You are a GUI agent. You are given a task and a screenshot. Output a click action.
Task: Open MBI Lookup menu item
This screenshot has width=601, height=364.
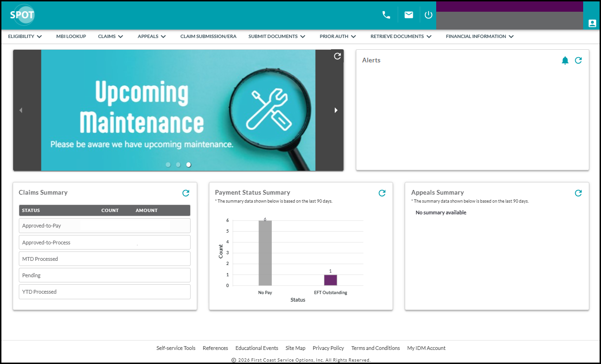(71, 37)
